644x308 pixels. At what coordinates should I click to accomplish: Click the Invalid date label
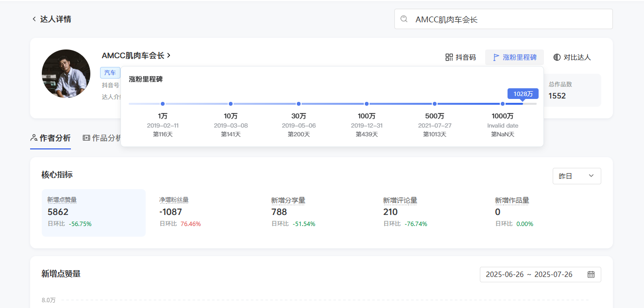click(x=503, y=126)
